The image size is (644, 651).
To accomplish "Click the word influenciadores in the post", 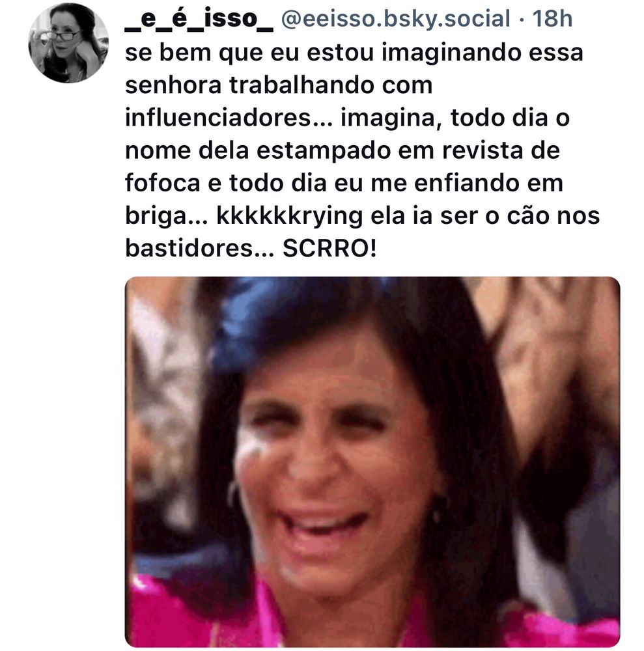I will 218,118.
